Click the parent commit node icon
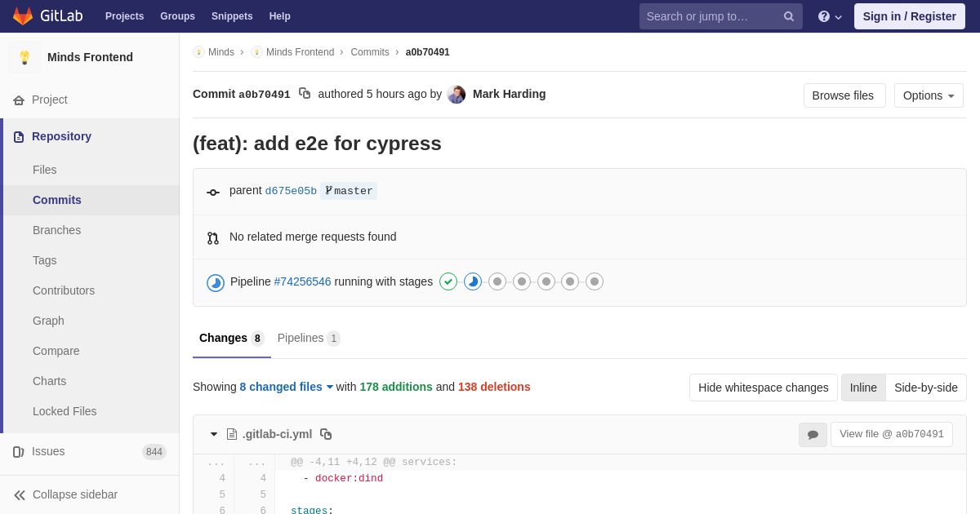This screenshot has width=980, height=514. pyautogui.click(x=213, y=193)
